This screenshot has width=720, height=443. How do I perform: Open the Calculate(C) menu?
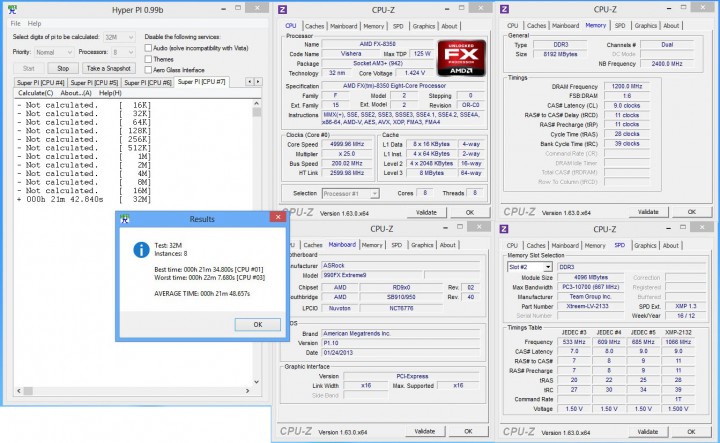click(35, 93)
